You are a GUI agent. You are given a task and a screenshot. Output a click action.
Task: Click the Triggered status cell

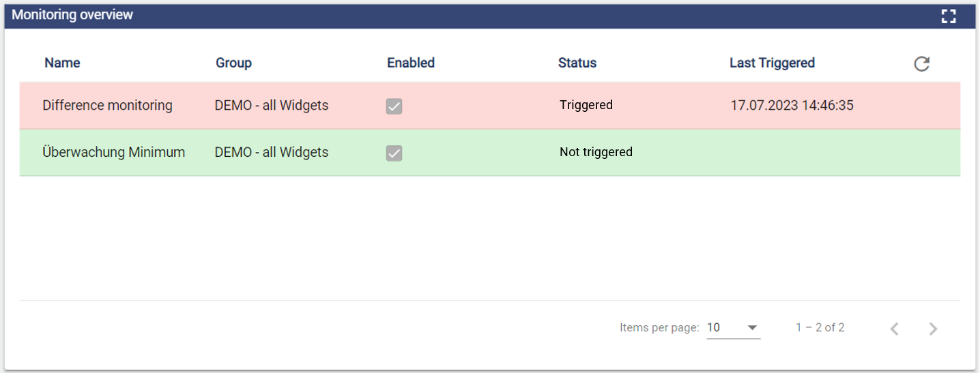coord(586,105)
